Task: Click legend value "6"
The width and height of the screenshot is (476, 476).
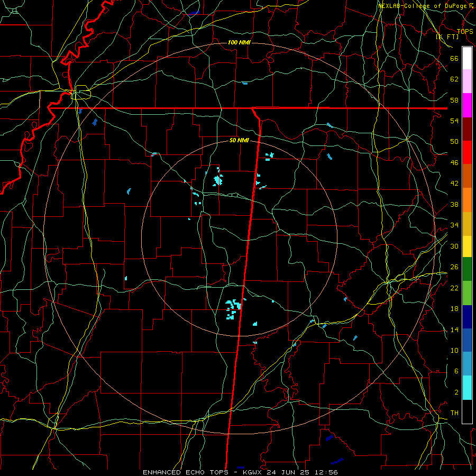Action: point(456,371)
